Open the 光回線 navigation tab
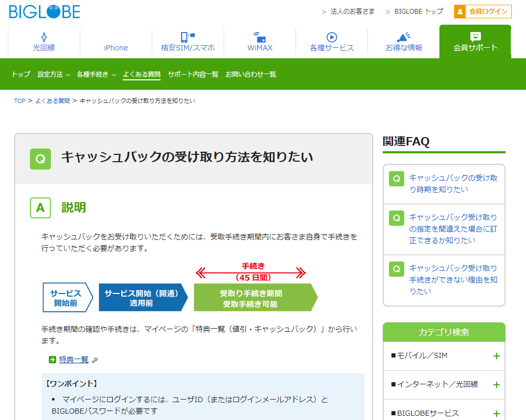The height and width of the screenshot is (420, 526). 44,41
